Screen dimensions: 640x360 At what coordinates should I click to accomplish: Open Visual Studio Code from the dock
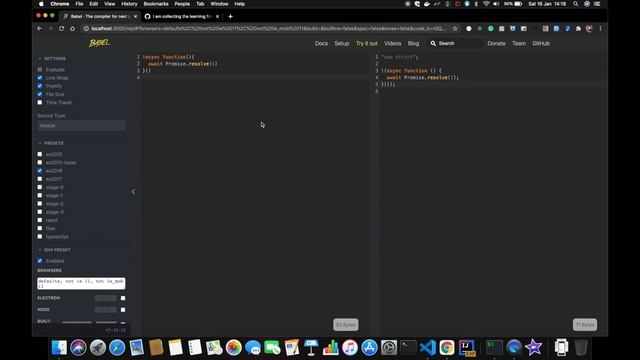click(x=428, y=348)
